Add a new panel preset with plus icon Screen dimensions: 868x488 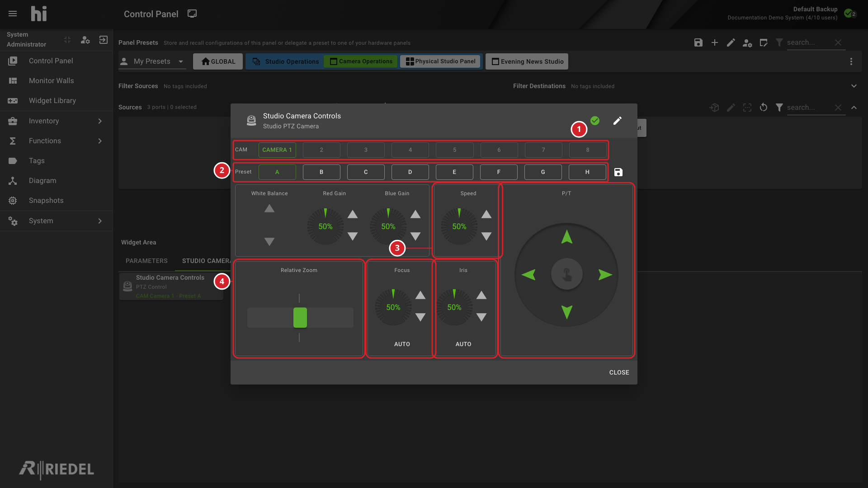[715, 42]
